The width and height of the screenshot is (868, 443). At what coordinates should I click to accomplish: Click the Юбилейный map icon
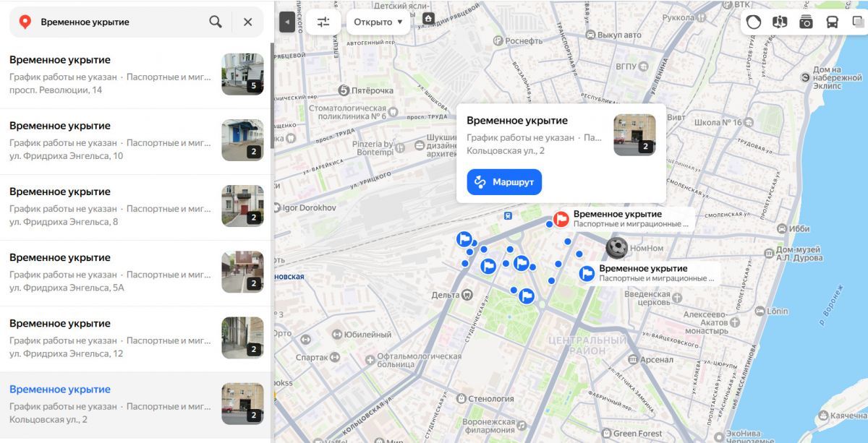pos(336,335)
